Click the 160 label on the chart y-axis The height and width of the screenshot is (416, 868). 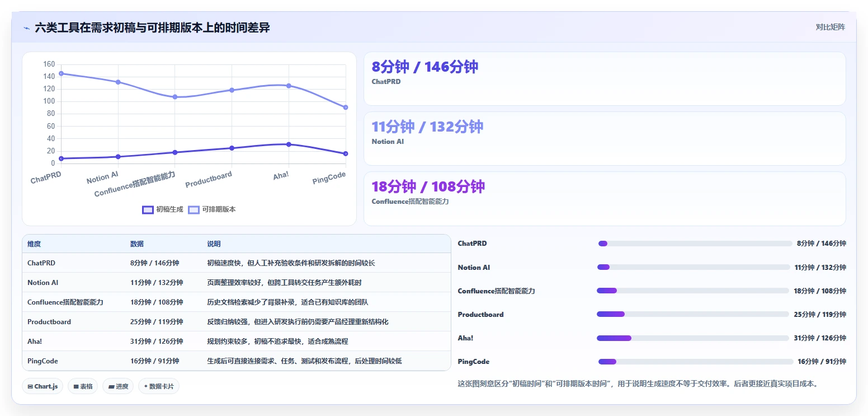point(49,64)
